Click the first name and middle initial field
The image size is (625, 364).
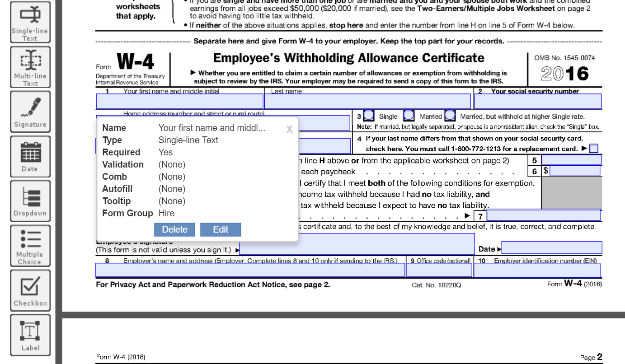click(179, 101)
